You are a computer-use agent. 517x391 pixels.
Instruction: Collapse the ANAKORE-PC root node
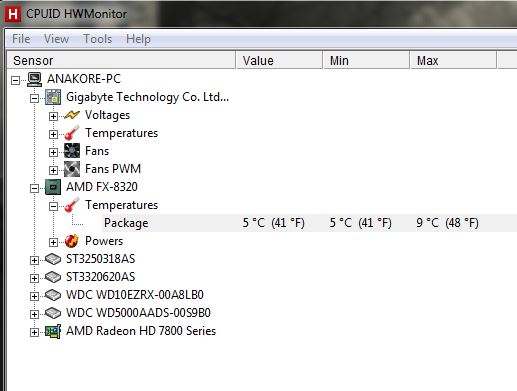tap(15, 80)
